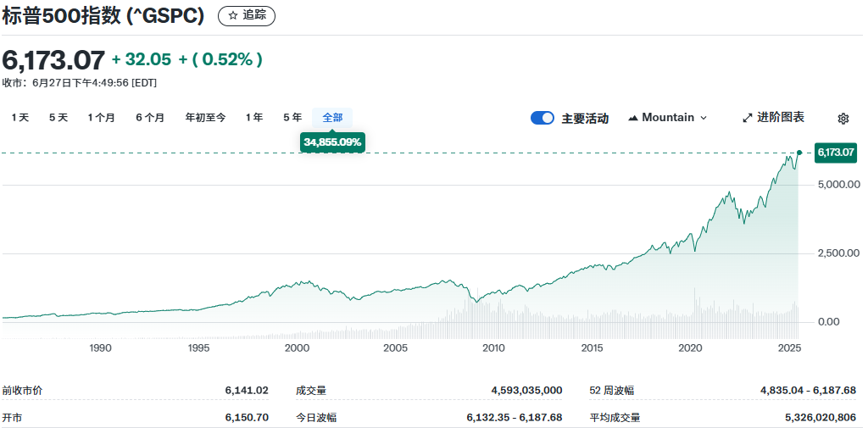Switch to 1个月 range
Screen dimensions: 868x428
[102, 117]
